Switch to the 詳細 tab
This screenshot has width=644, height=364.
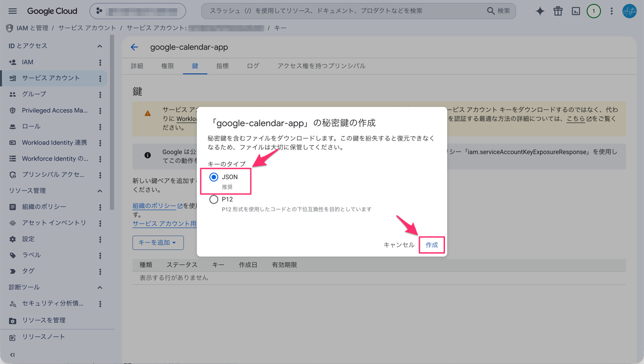[137, 66]
